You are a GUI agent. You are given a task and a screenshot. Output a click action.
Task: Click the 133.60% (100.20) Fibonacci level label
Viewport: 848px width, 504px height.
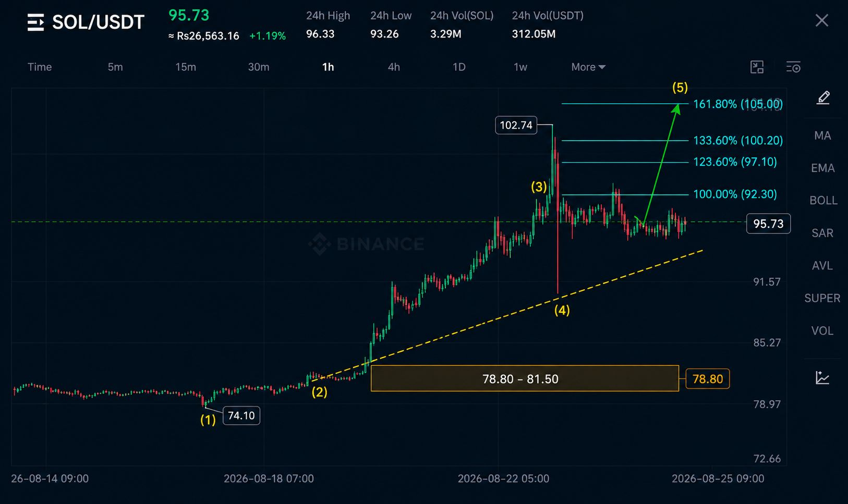click(x=738, y=140)
